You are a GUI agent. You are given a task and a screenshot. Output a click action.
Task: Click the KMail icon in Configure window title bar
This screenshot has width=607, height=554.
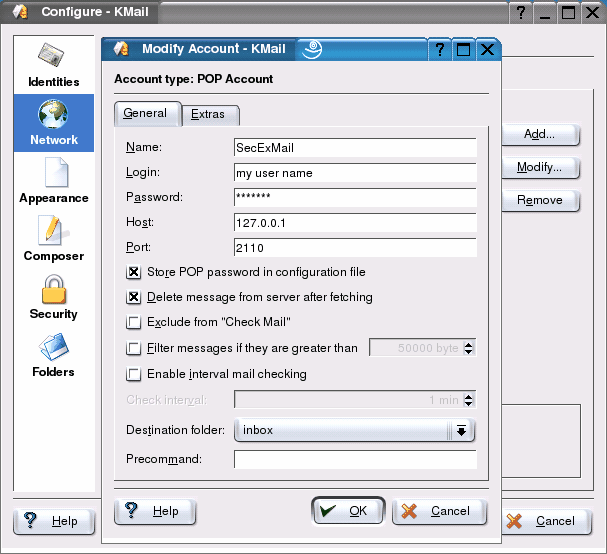(20, 12)
